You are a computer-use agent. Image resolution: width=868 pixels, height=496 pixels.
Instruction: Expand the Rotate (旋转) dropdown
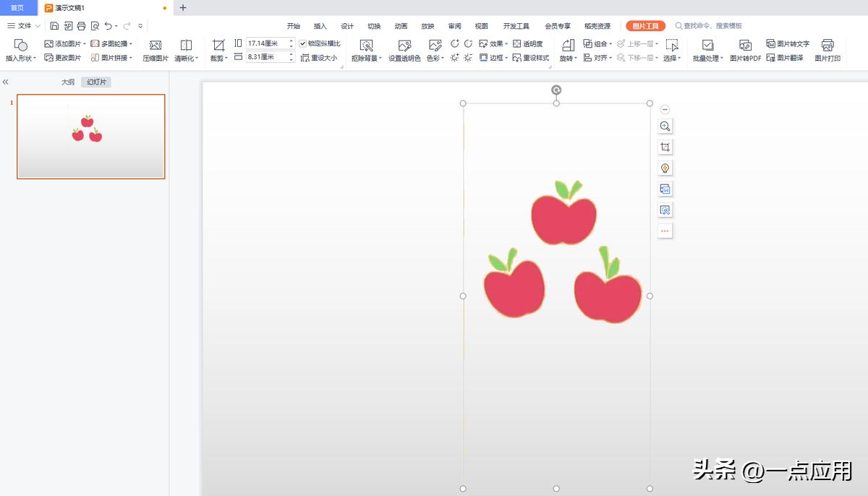(568, 57)
